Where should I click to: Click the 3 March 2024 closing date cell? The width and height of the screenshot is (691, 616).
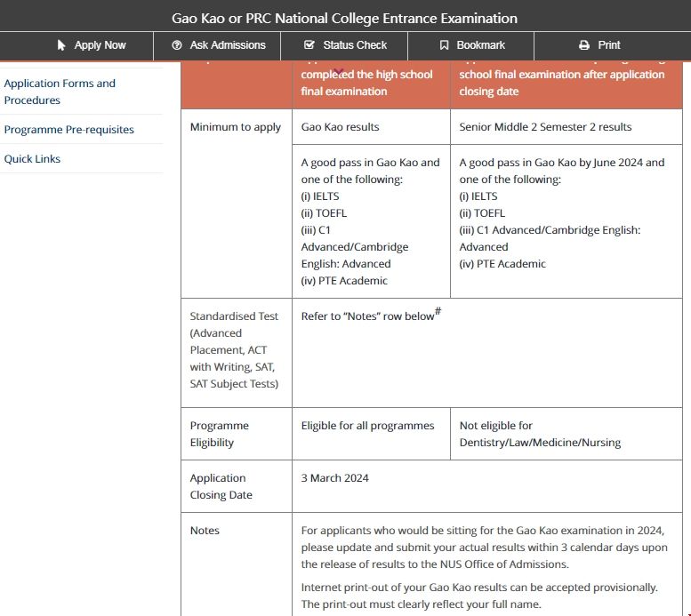click(334, 478)
